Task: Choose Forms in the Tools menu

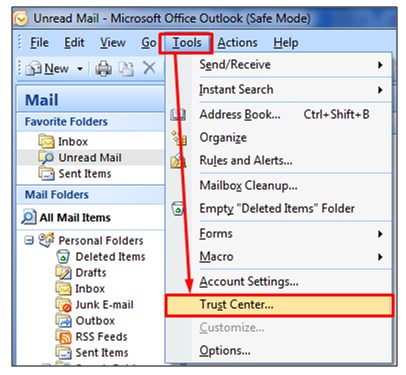Action: 279,234
